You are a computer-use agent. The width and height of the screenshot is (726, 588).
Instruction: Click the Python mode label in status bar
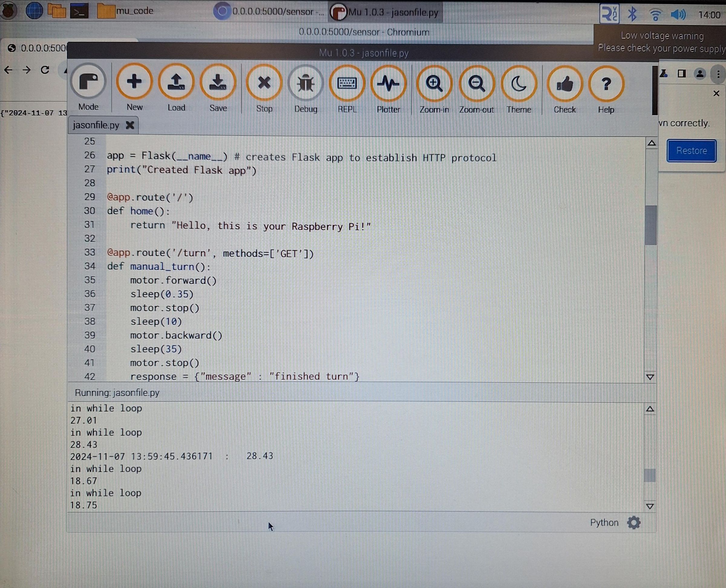604,523
